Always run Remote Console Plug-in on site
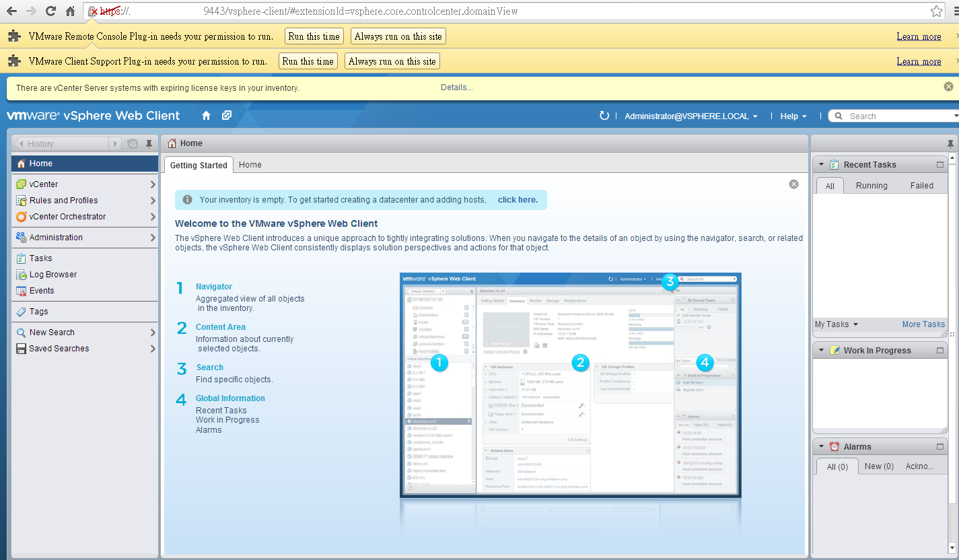The width and height of the screenshot is (959, 560). coord(398,36)
